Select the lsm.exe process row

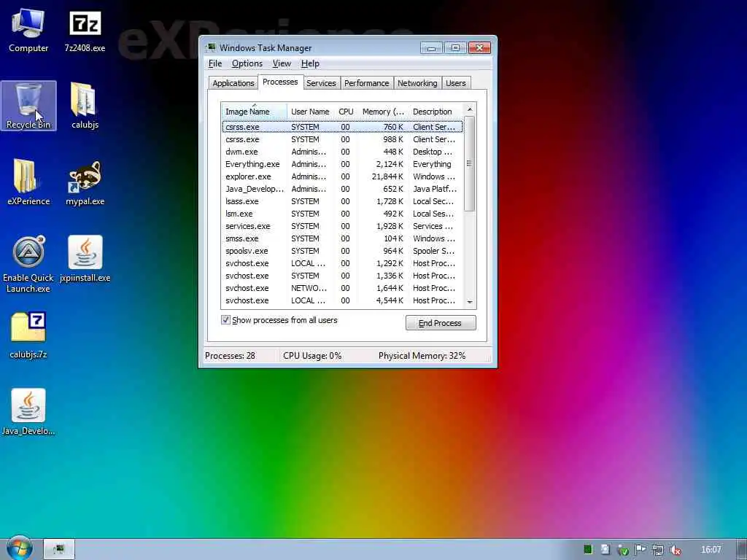(342, 214)
